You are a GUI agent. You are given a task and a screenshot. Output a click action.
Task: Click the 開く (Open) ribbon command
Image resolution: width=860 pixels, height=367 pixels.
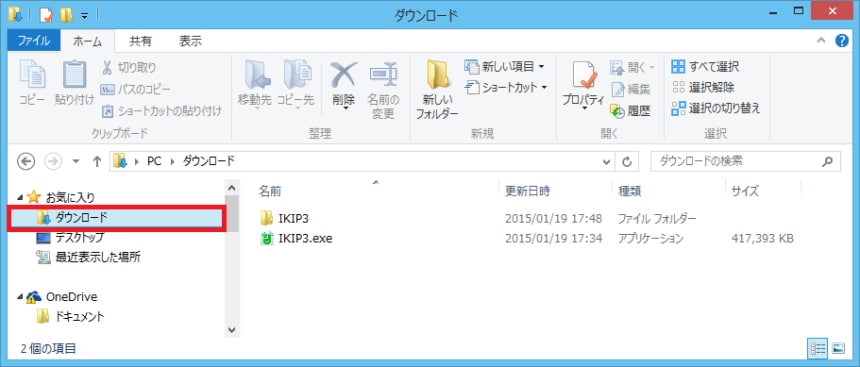[632, 67]
